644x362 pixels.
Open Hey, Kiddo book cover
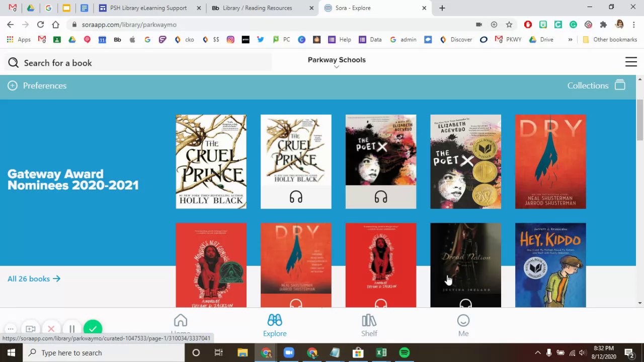click(550, 265)
